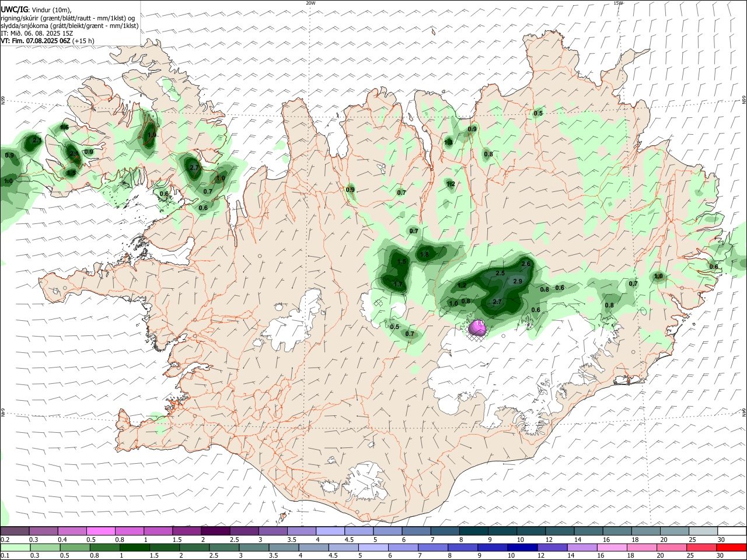Pick the dark blue 10 swatch in rain legend

(x=521, y=547)
